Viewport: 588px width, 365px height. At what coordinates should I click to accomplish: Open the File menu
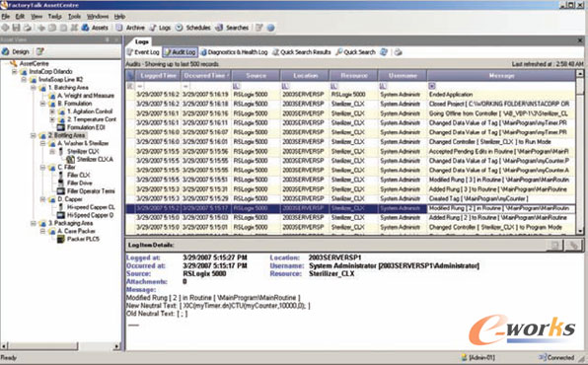click(5, 17)
